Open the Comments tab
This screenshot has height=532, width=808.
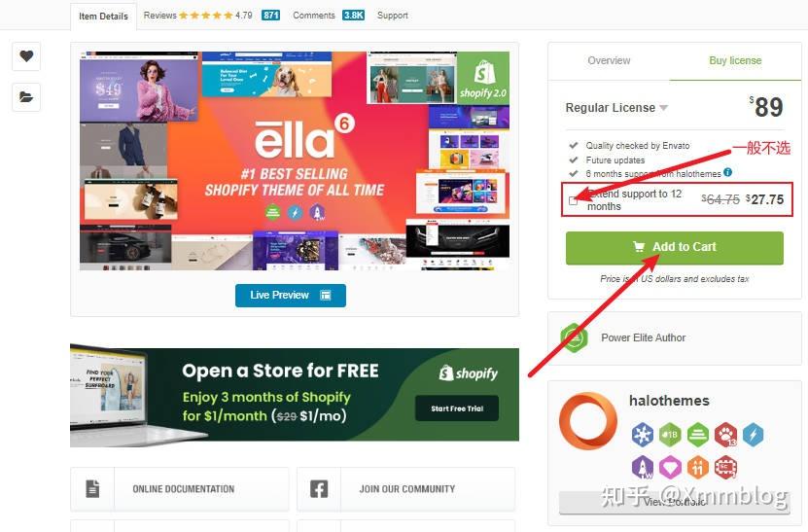click(329, 16)
